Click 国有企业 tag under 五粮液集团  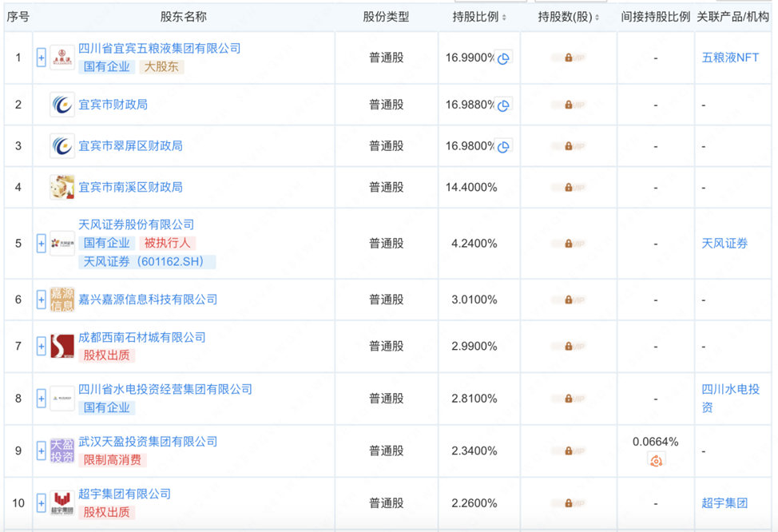(107, 66)
